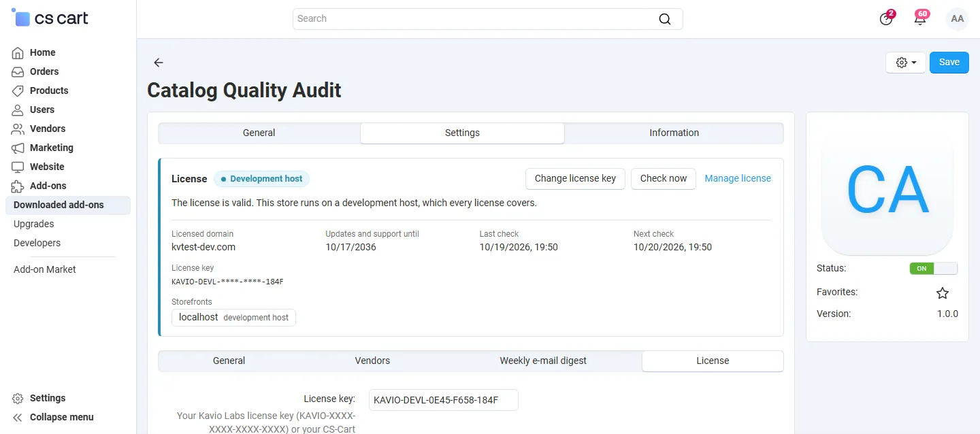This screenshot has width=980, height=434.
Task: Click the License key input field
Action: (443, 400)
